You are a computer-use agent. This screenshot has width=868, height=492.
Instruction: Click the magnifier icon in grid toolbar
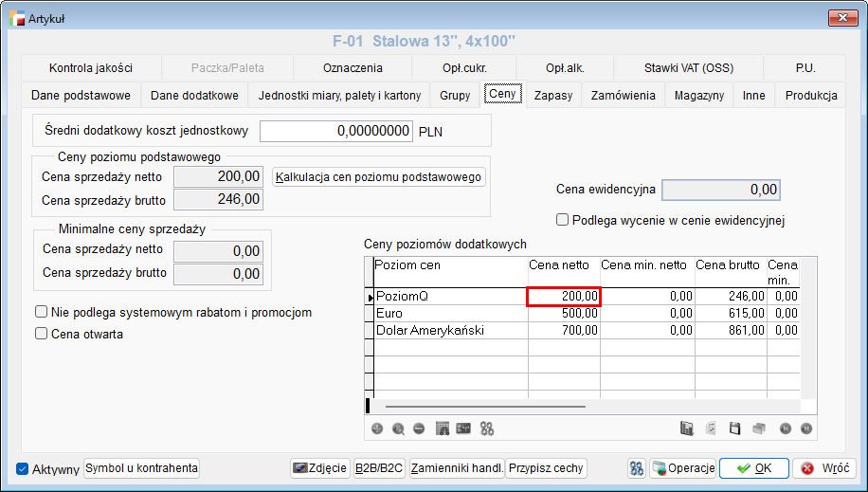coord(398,428)
